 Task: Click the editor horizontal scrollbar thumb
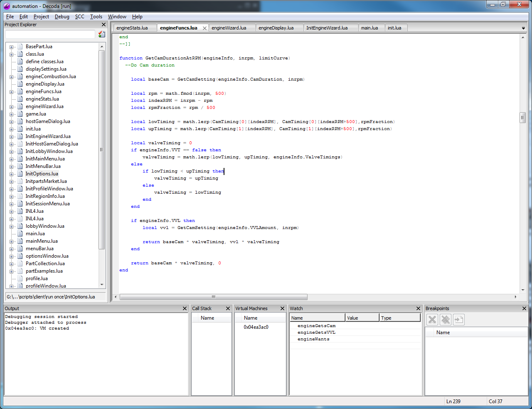[x=214, y=297]
